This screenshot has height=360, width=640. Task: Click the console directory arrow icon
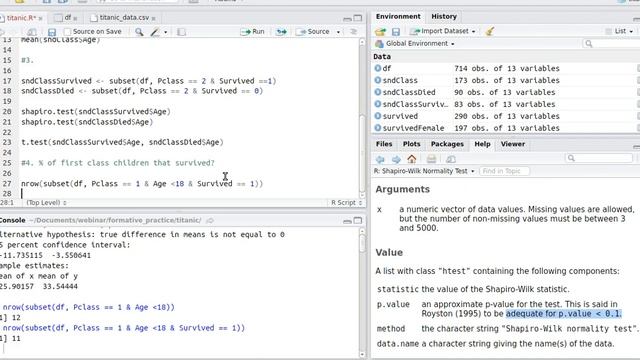pyautogui.click(x=210, y=220)
